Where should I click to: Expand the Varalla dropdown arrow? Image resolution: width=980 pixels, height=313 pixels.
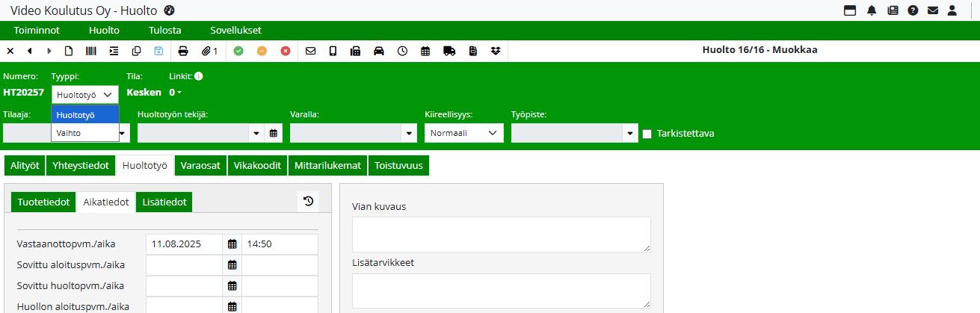pos(409,134)
